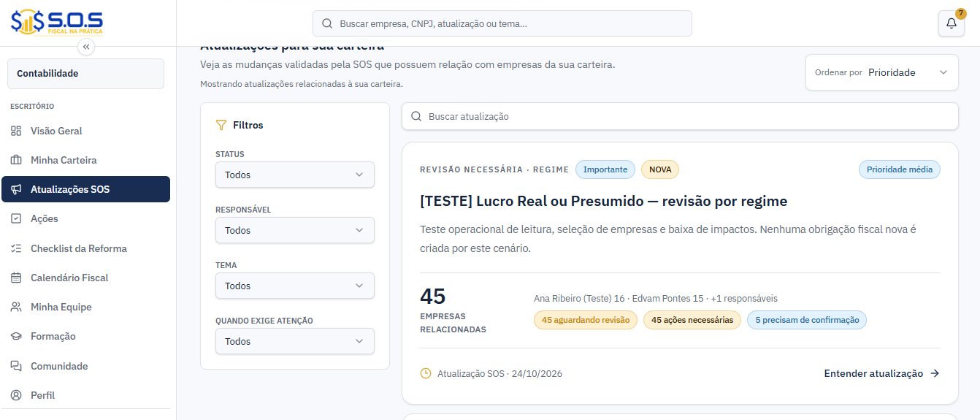Go to Calendário Fiscal

(x=85, y=278)
